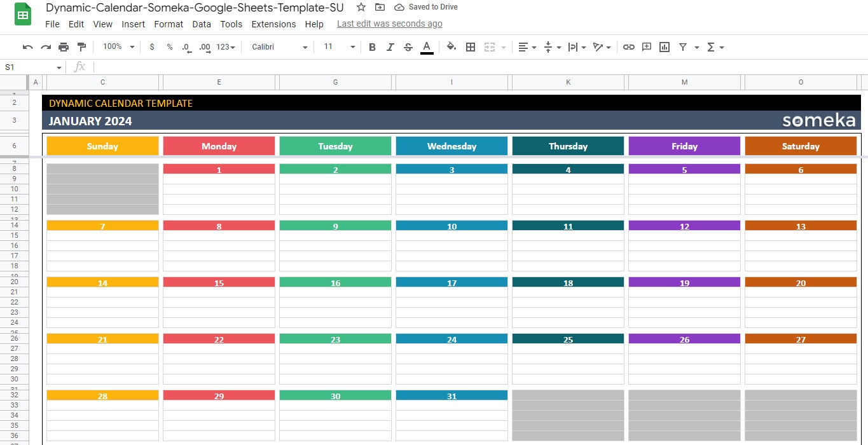Print the spreadsheet

click(x=64, y=47)
